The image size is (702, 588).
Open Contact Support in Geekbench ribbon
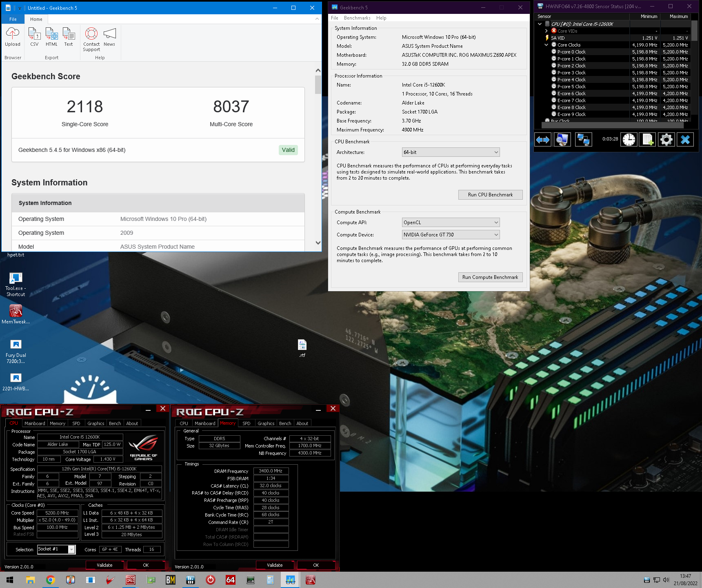pyautogui.click(x=91, y=39)
